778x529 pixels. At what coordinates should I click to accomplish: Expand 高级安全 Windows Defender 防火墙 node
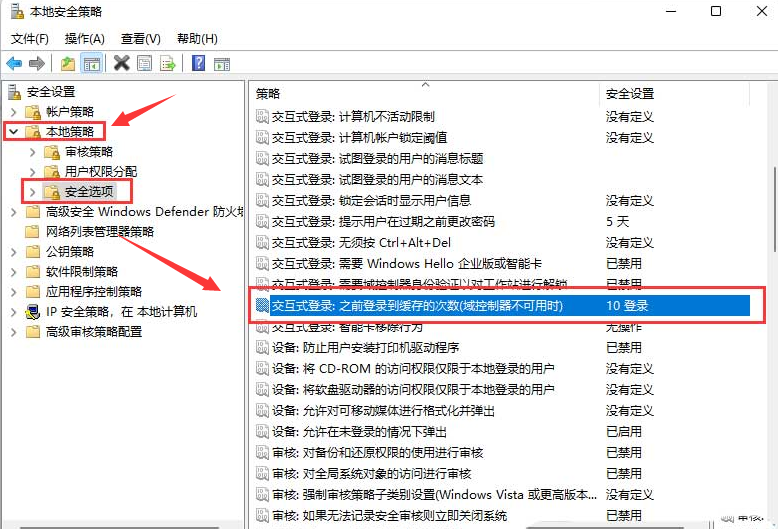tap(13, 212)
